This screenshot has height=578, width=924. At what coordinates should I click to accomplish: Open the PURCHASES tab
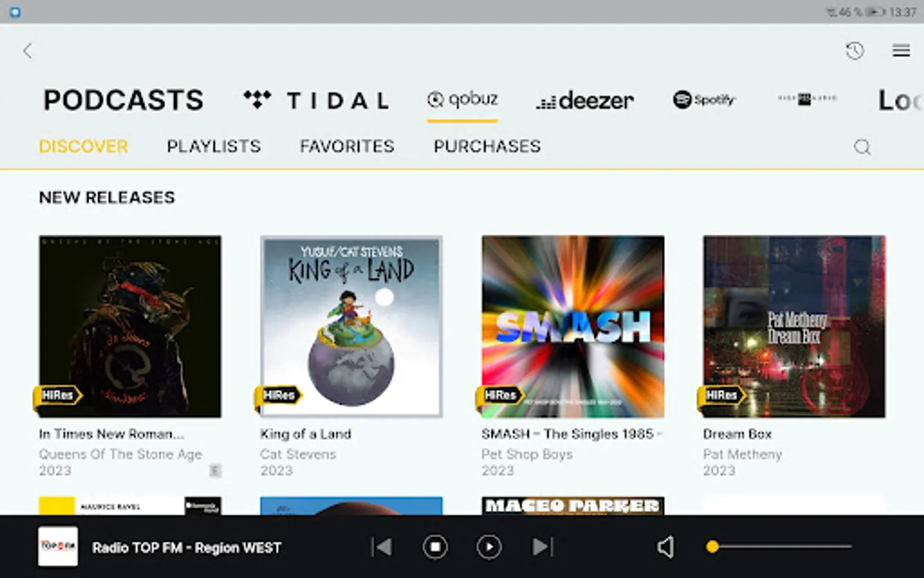click(487, 146)
